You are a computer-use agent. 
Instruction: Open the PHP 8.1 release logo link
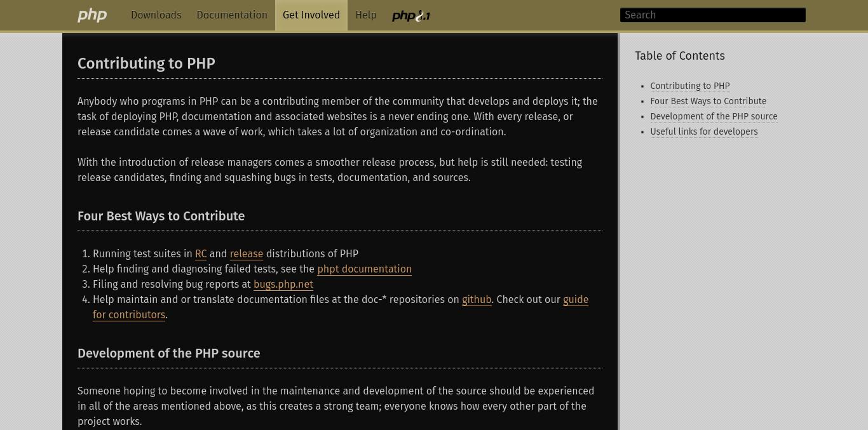411,16
